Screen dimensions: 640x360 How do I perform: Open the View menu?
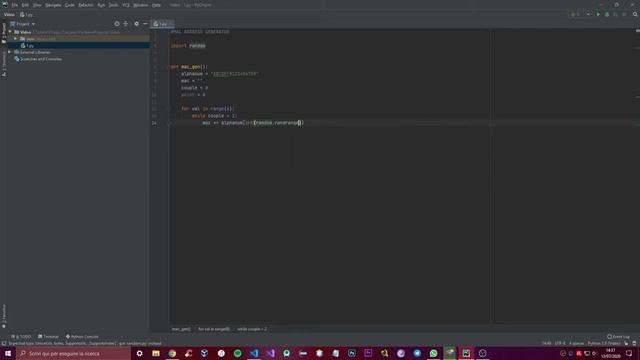(37, 5)
